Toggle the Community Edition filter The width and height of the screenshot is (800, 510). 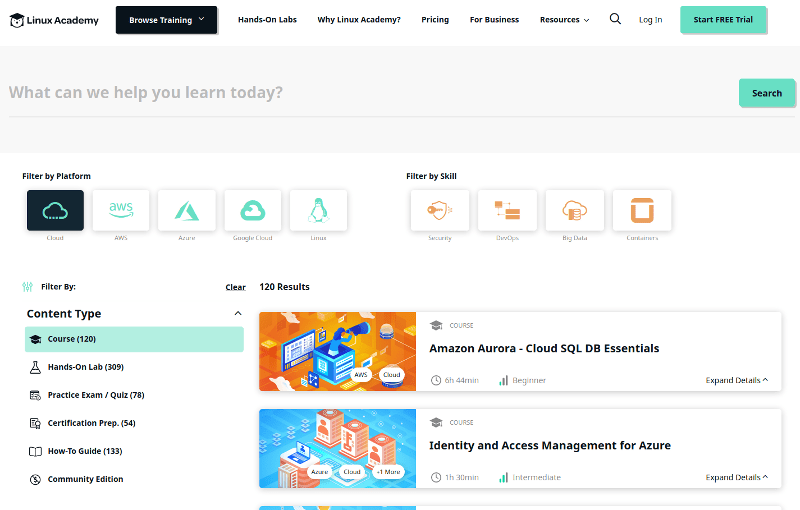134,479
